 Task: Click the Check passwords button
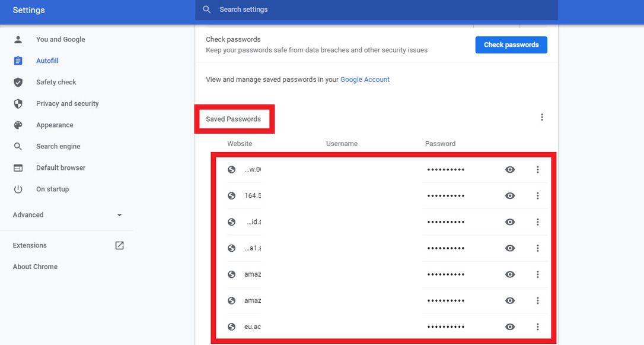[x=511, y=45]
